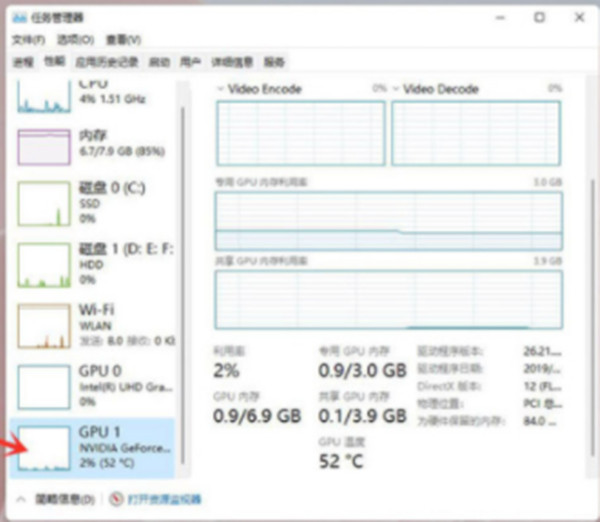Click the Video Decode graph
600x522 pixels.
pyautogui.click(x=476, y=133)
